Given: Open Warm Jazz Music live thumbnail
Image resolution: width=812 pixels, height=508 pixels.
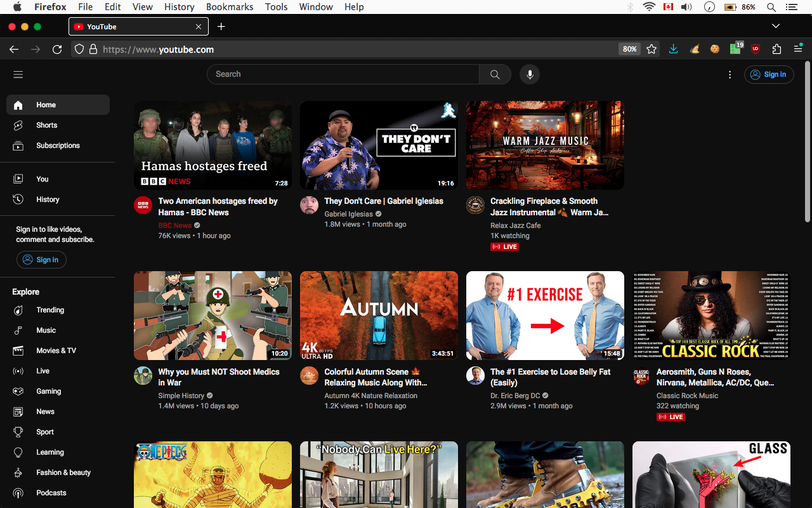Looking at the screenshot, I should pos(545,145).
